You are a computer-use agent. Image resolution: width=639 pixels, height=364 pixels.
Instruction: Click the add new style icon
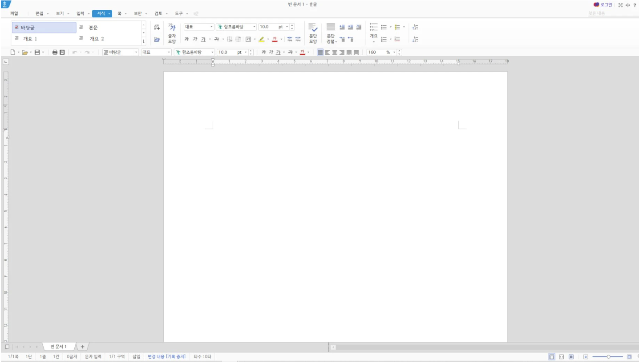click(x=156, y=27)
